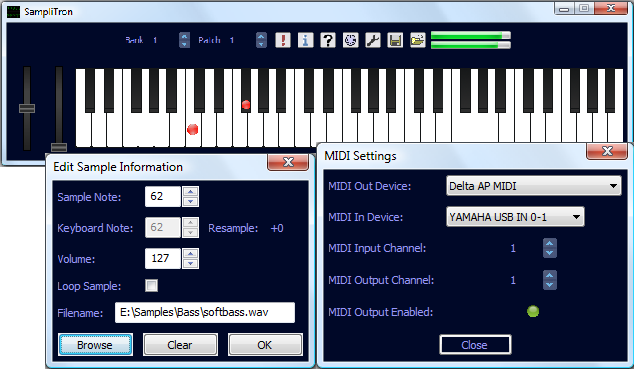634x369 pixels.
Task: Click the Browse button
Action: point(95,345)
